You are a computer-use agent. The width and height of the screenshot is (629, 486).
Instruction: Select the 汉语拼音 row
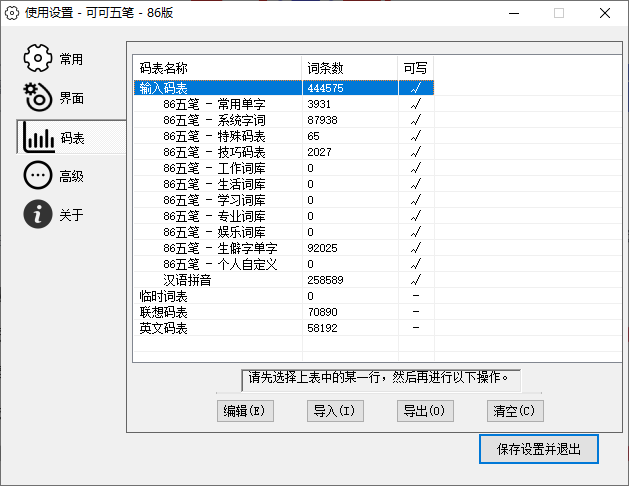click(x=284, y=280)
